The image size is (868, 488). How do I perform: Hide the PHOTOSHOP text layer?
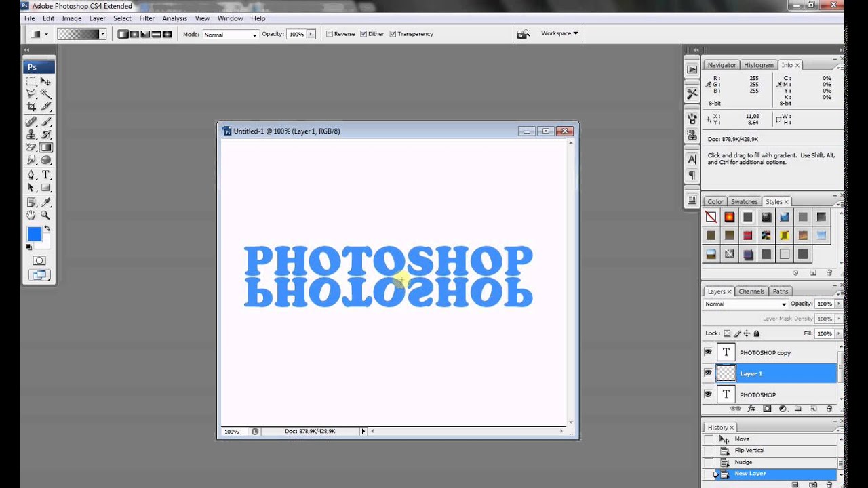tap(708, 394)
